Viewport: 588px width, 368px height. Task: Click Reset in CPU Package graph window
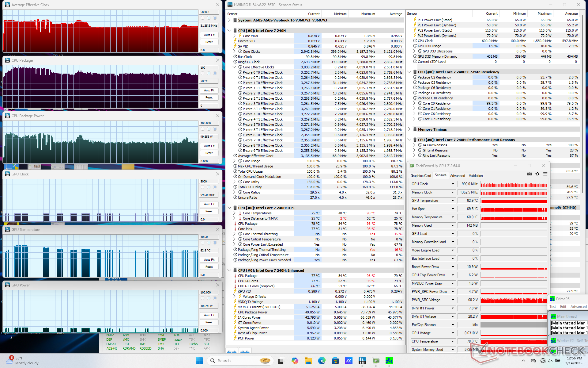[x=209, y=98]
